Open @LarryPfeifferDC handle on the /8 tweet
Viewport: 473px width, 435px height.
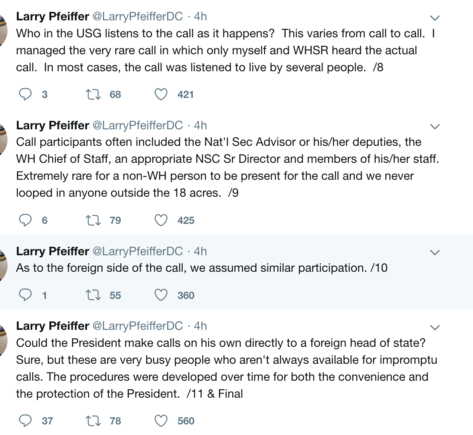click(x=138, y=16)
